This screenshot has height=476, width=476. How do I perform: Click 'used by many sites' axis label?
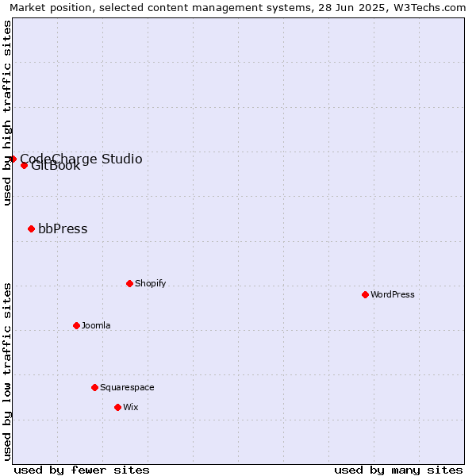pos(398,470)
